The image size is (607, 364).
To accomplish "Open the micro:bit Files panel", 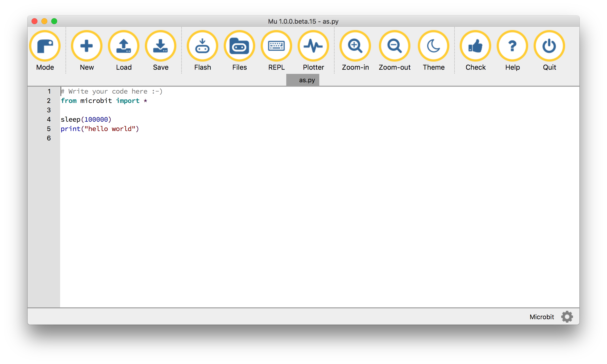I will click(x=239, y=46).
